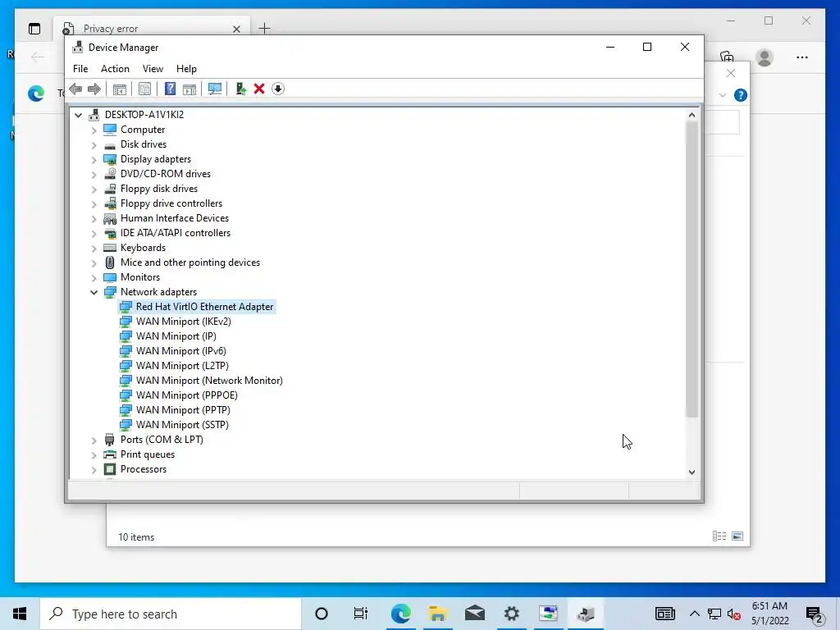Click the Ports (COM & LPT) plug icon
This screenshot has height=630, width=840.
110,440
